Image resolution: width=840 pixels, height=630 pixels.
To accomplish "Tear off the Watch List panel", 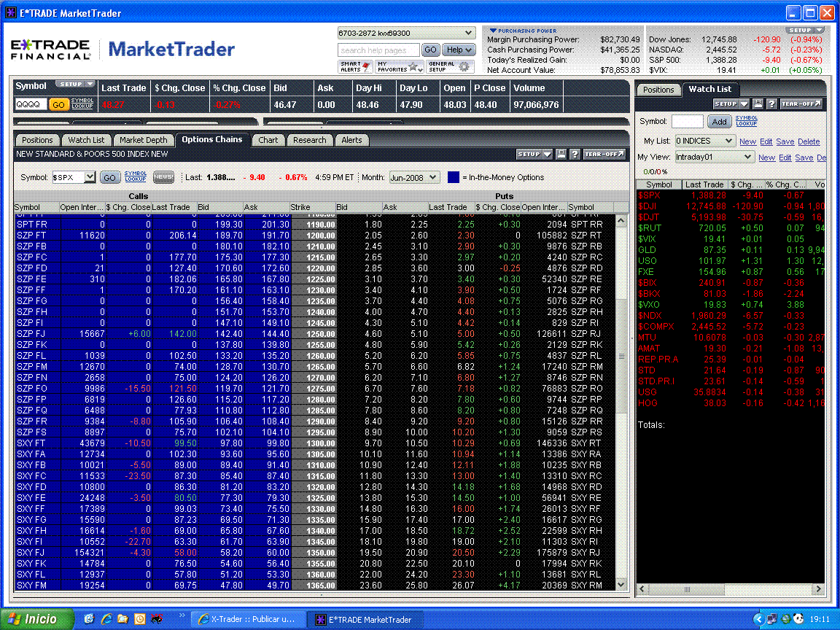I will [x=801, y=104].
